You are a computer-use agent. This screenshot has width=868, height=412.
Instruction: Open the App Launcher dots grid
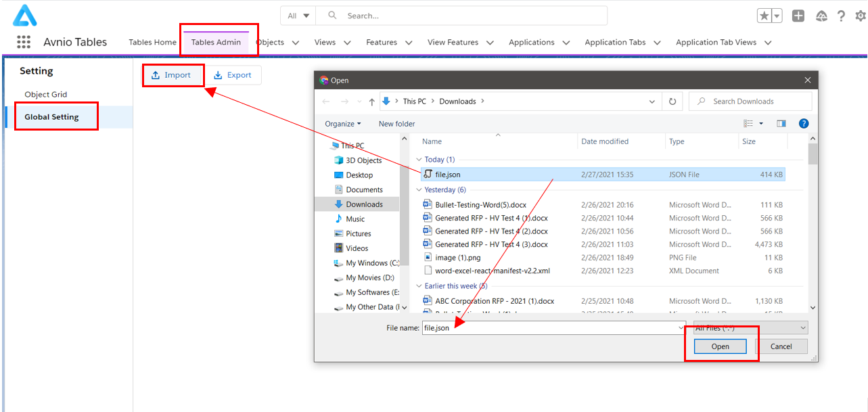click(24, 42)
